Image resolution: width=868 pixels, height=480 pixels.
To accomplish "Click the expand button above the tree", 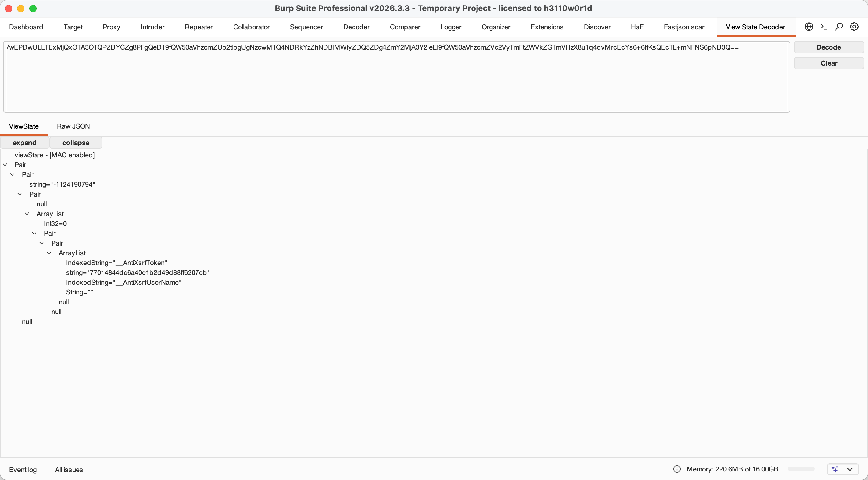I will coord(24,143).
